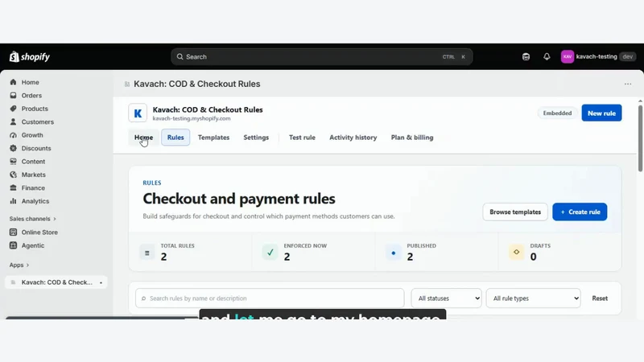Expand the Apps section in the sidebar

[x=19, y=265]
